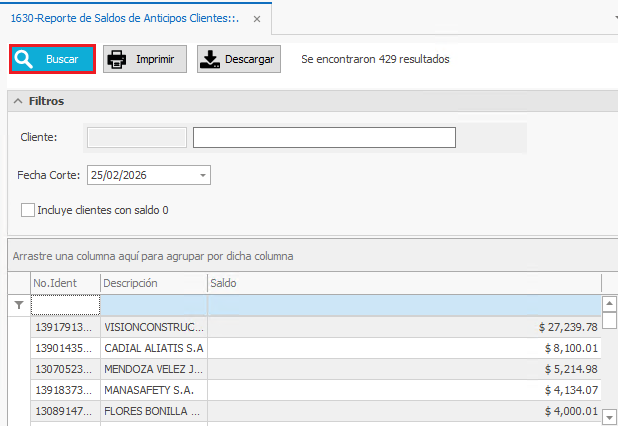Click the Buscar magnifier icon
This screenshot has height=426, width=618.
coord(26,60)
